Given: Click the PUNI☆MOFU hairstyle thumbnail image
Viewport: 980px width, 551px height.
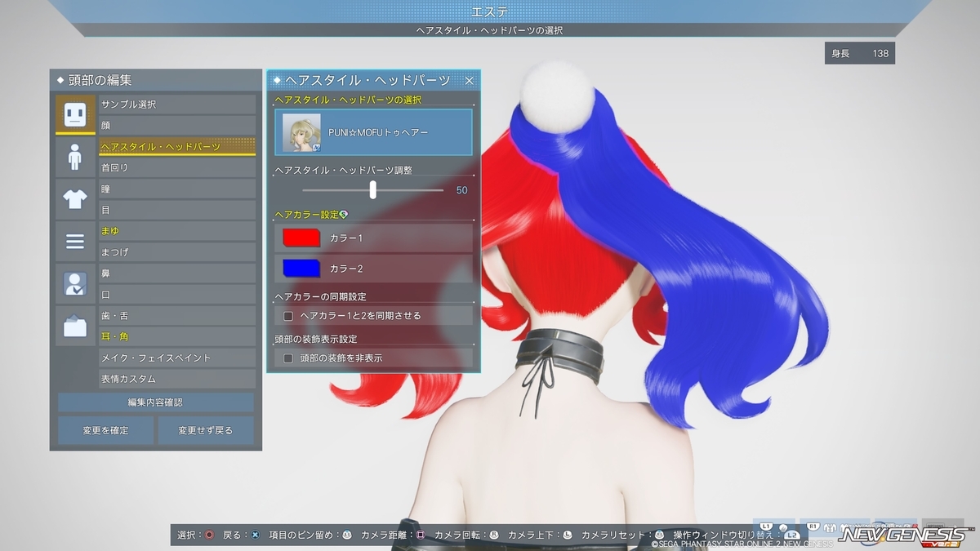Looking at the screenshot, I should 301,132.
